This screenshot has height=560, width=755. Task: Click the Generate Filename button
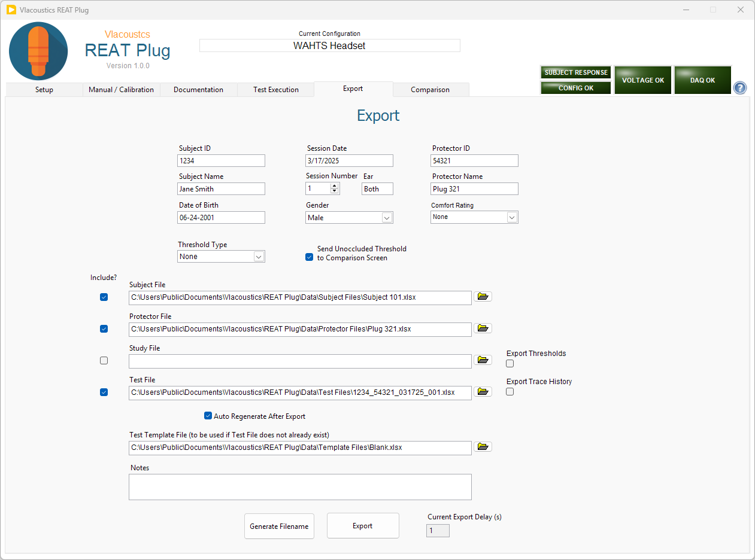279,526
